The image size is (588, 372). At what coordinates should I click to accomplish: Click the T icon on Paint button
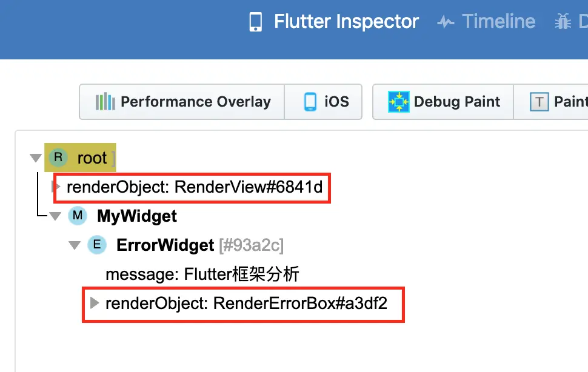pyautogui.click(x=539, y=102)
